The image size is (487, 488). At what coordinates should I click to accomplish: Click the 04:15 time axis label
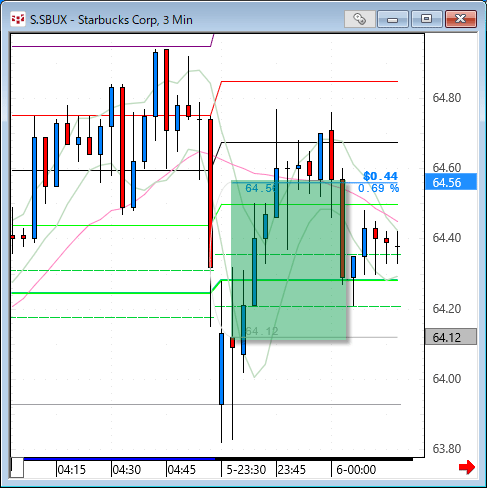pos(71,470)
